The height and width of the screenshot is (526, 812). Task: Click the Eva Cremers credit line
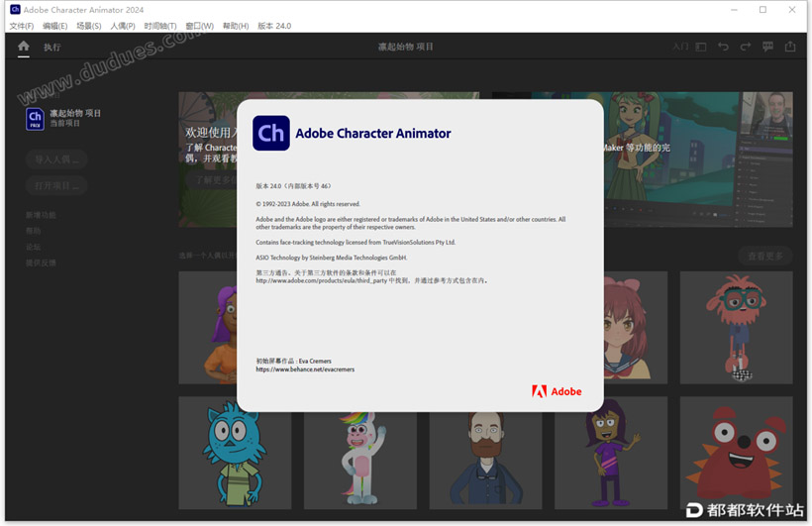(294, 361)
